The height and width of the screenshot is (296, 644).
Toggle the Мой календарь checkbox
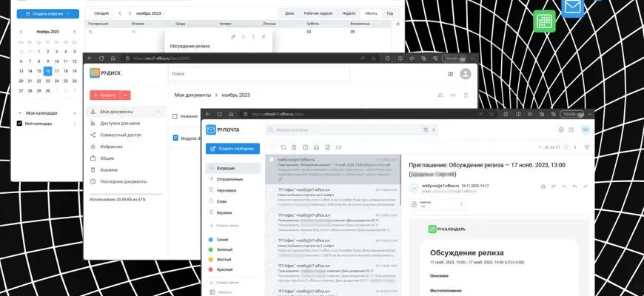click(x=19, y=123)
